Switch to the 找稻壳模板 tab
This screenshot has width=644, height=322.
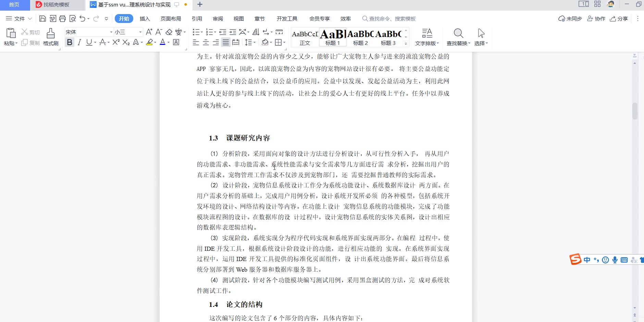pyautogui.click(x=57, y=4)
